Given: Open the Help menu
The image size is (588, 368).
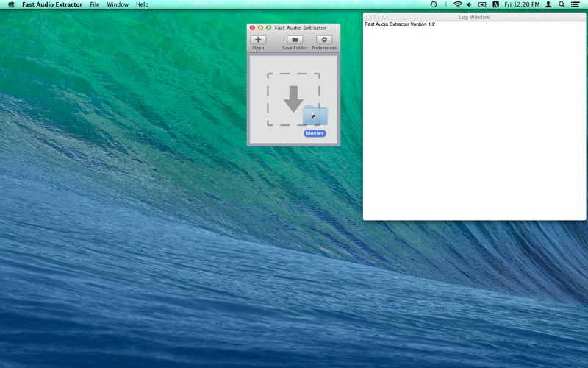Looking at the screenshot, I should pyautogui.click(x=142, y=4).
